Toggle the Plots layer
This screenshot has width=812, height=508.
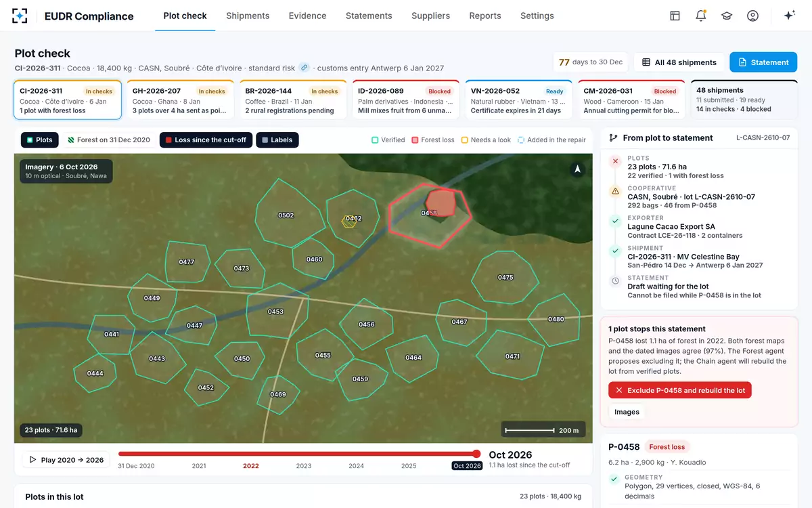40,140
